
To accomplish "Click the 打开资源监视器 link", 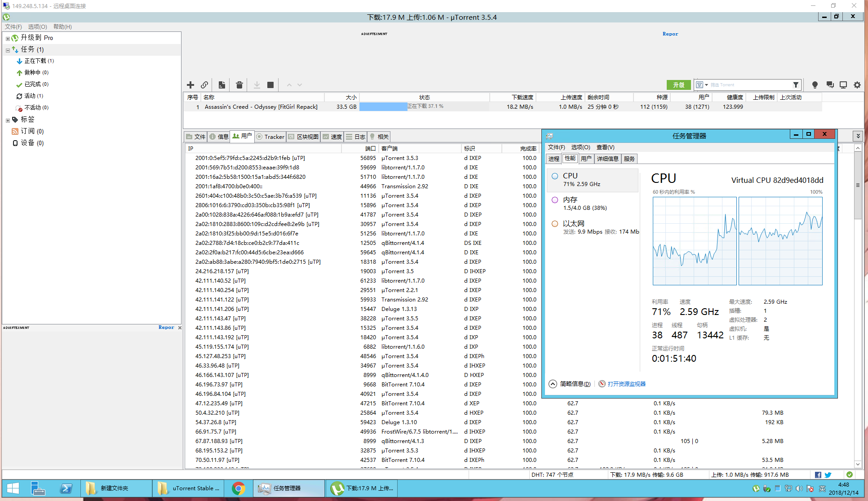I will (x=626, y=384).
